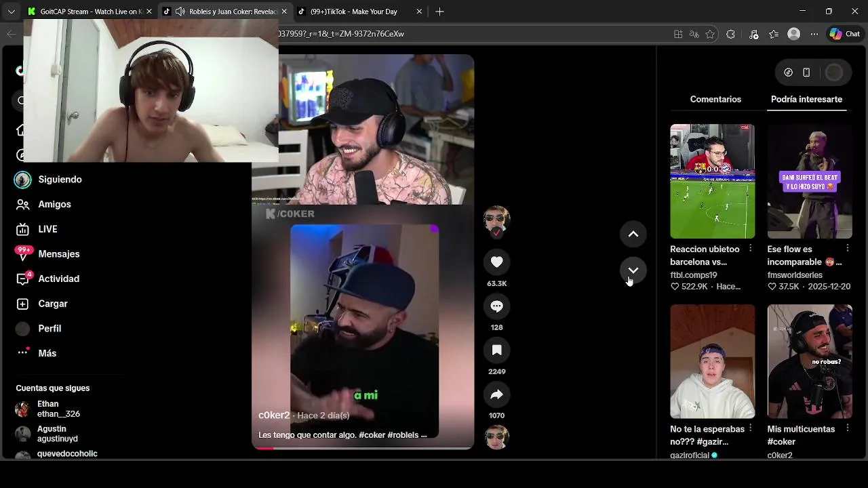The width and height of the screenshot is (868, 488).
Task: Open the Edge profile avatar icon
Action: coord(793,34)
